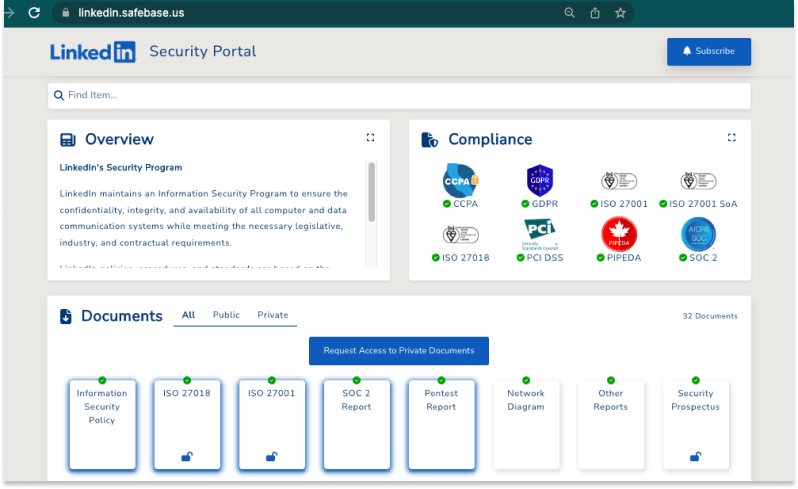Click the Documents heading icon
Screen dimensions: 798x489
(x=66, y=317)
